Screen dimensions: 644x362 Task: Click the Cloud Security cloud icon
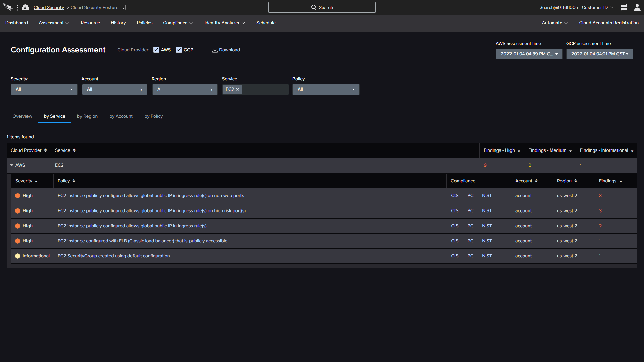[x=25, y=7]
